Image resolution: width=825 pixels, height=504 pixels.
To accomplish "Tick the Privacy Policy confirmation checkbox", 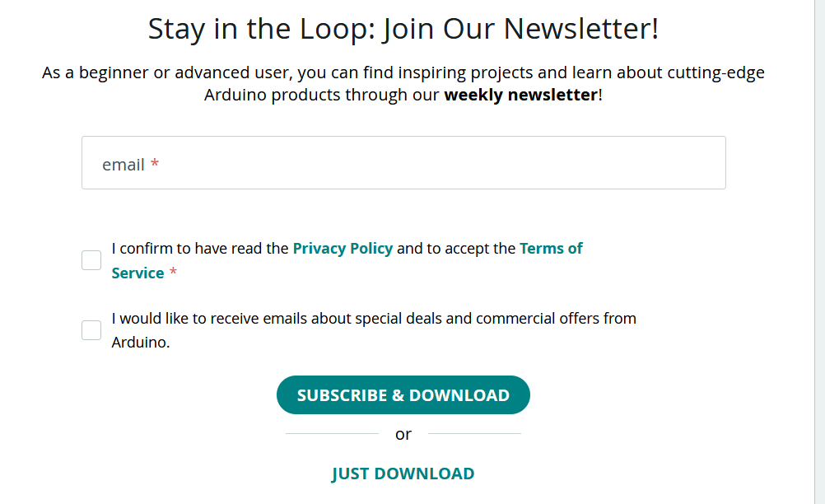I will 91,261.
